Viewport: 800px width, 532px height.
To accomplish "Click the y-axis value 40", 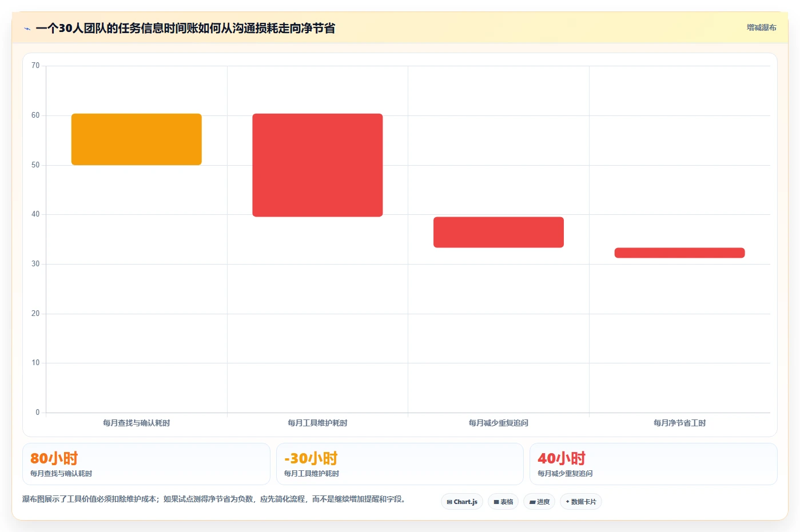I will point(35,214).
